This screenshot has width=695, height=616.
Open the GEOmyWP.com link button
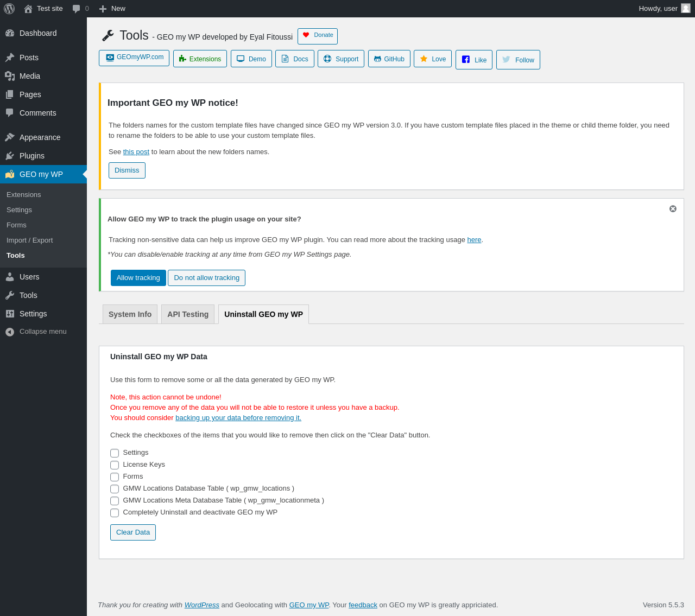pyautogui.click(x=134, y=58)
